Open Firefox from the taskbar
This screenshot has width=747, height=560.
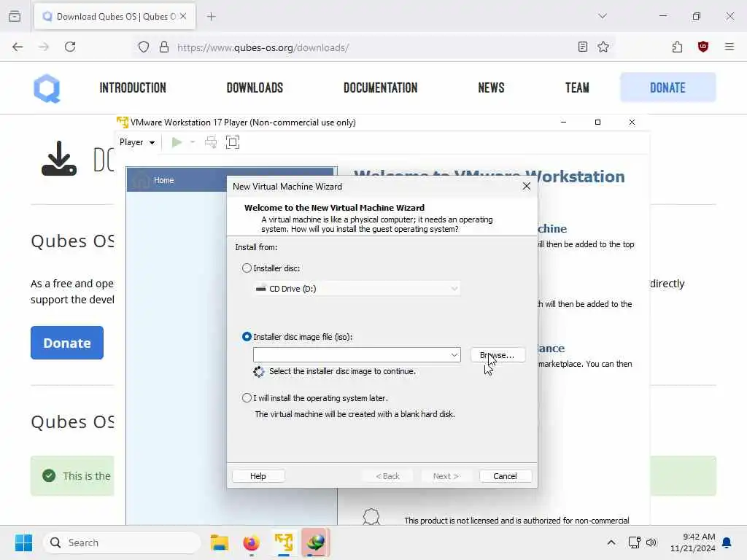pyautogui.click(x=252, y=542)
